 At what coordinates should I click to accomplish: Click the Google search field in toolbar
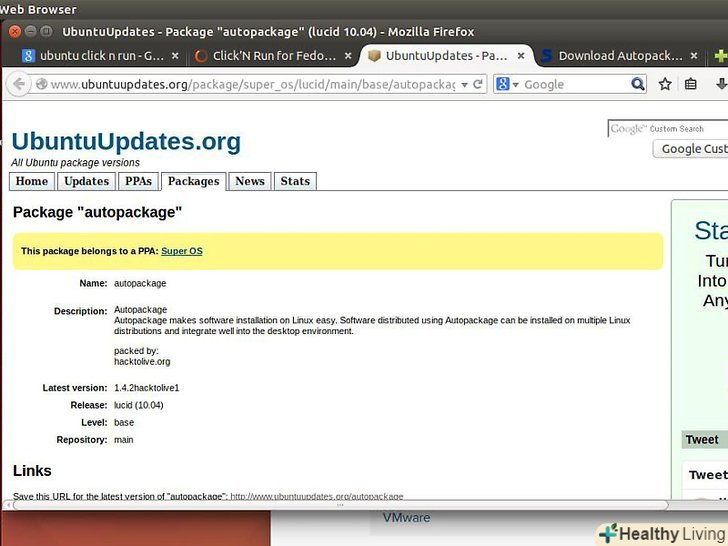[x=576, y=84]
